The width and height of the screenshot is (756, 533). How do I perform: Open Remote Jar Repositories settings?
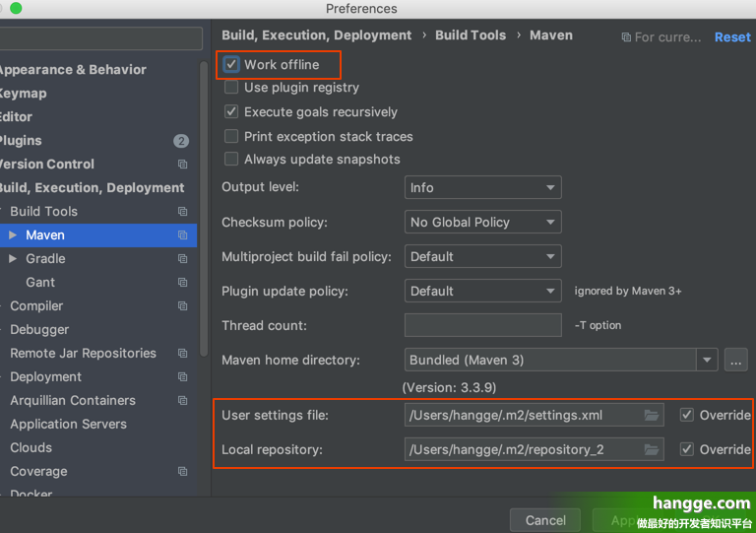click(83, 353)
